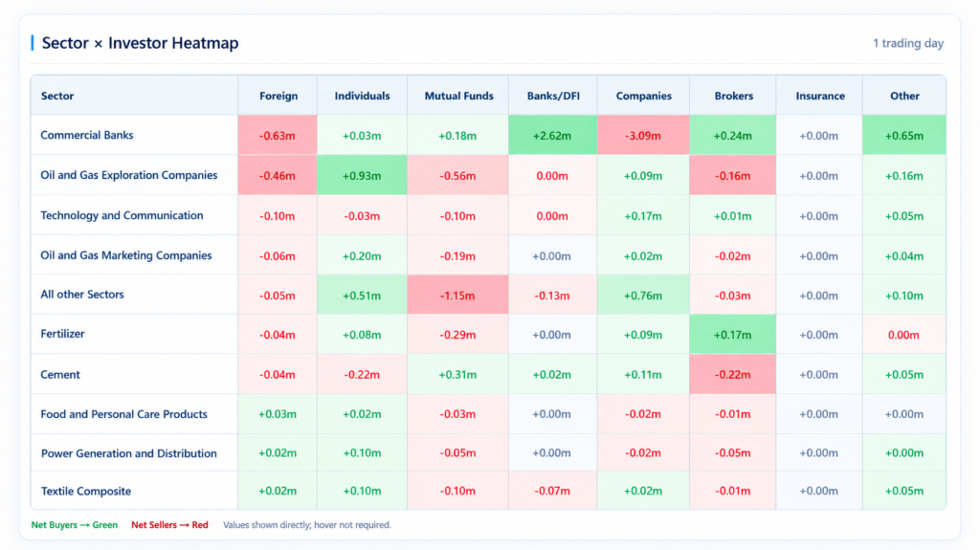Click the Brokers column header
Image resolution: width=980 pixels, height=550 pixels.
pos(734,96)
